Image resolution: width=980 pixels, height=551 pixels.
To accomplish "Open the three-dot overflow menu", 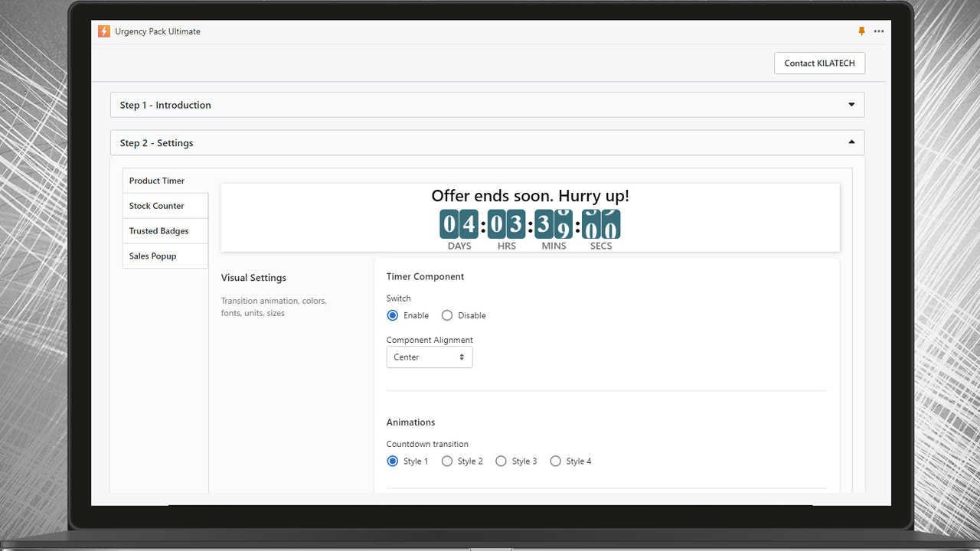I will click(878, 31).
